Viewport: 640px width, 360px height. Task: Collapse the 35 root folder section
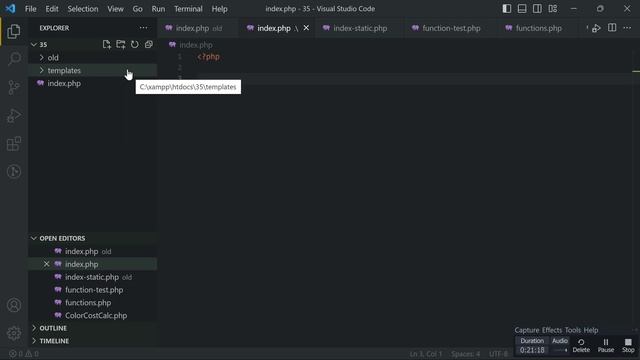34,44
